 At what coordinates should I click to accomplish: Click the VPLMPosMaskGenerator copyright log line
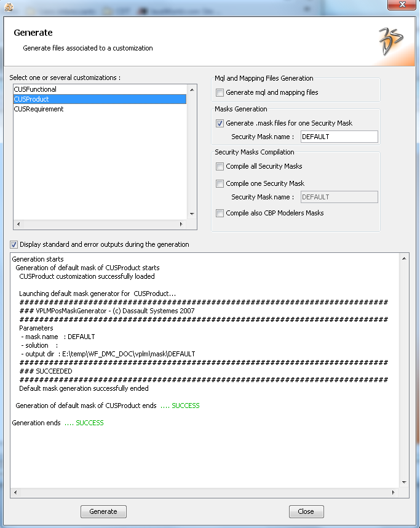106,311
